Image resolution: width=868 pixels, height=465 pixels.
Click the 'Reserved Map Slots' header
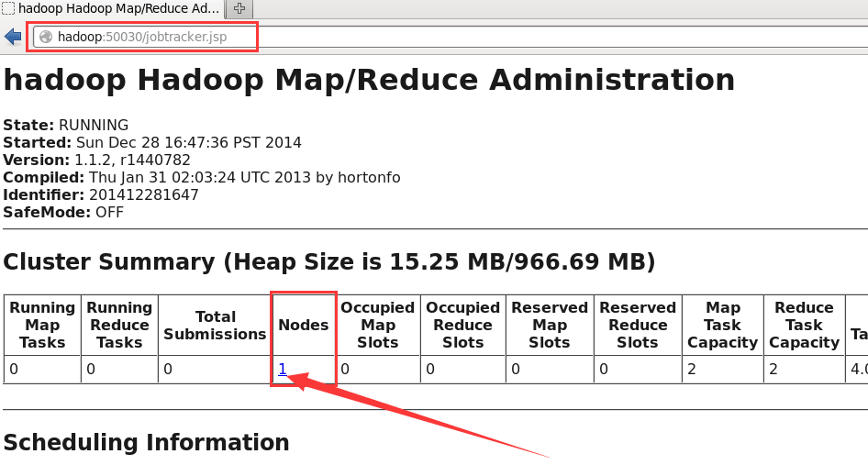[550, 325]
